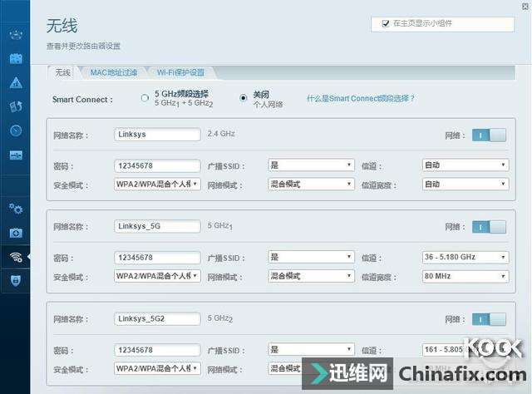Image resolution: width=532 pixels, height=394 pixels.
Task: Click the 查看并更改路由器设置 subtitle text
Action: tap(83, 47)
